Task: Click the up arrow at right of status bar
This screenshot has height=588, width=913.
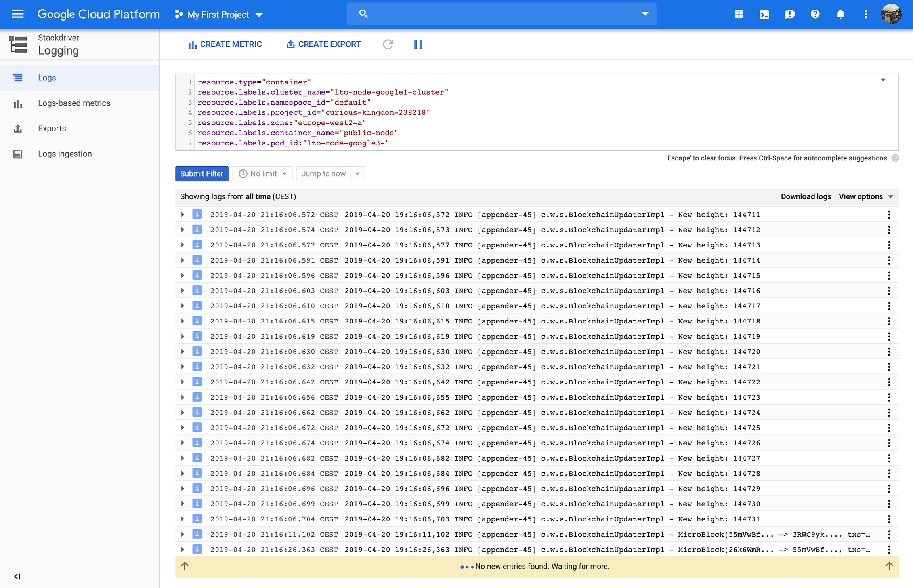Action: (889, 566)
